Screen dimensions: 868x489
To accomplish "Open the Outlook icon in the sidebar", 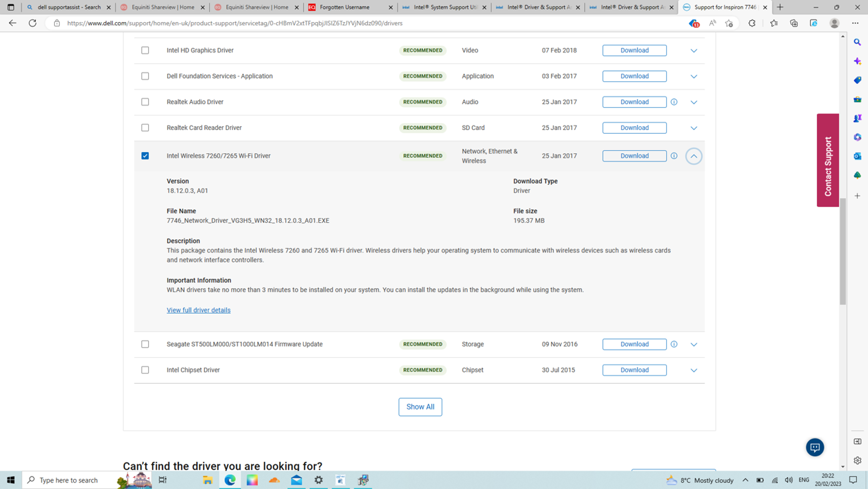I will 857,156.
